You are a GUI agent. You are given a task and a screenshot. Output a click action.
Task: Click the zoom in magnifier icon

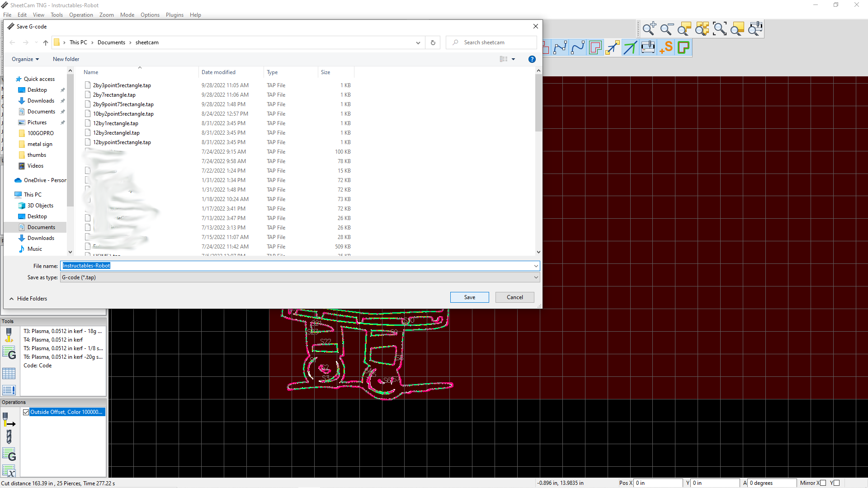click(x=649, y=29)
